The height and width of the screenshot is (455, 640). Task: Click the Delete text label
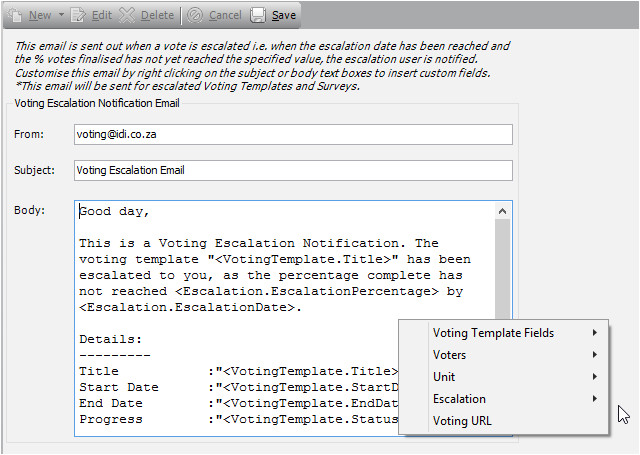tap(156, 15)
